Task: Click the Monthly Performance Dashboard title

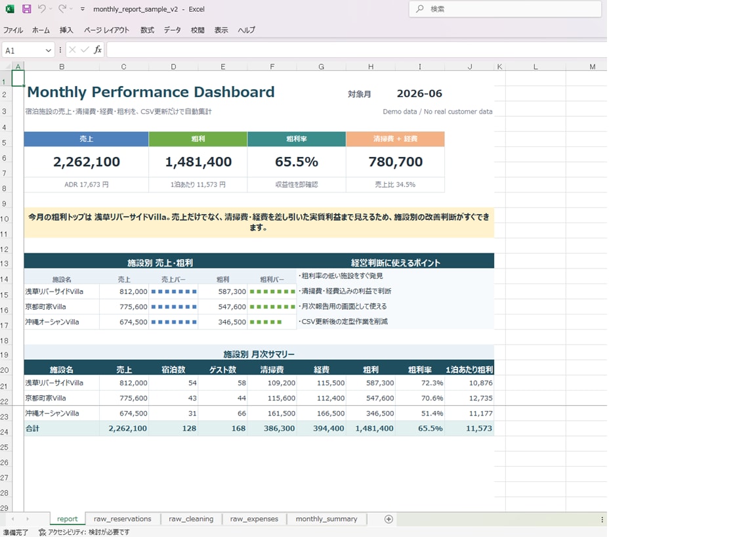Action: 151,92
